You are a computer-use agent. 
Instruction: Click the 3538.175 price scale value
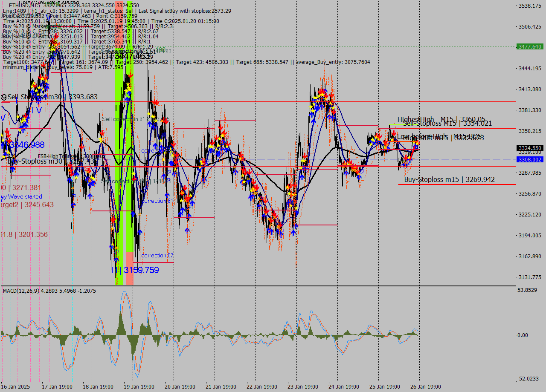(529, 6)
